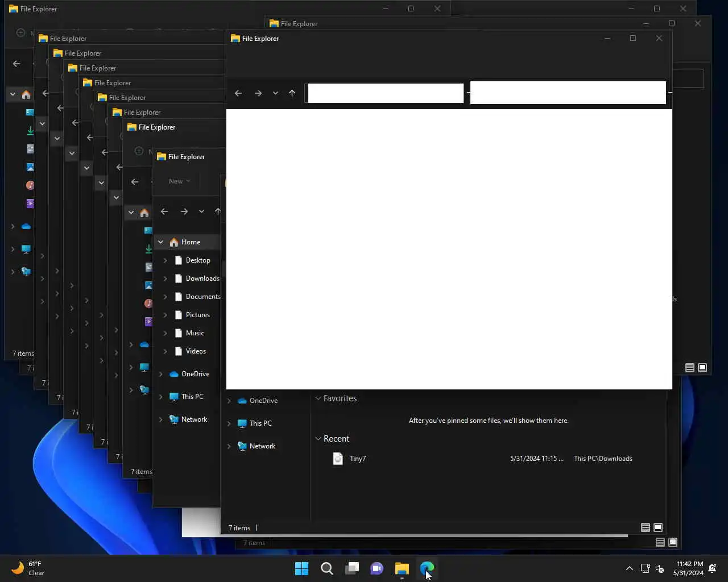Click the Home icon in the rearmost left window

[26, 94]
